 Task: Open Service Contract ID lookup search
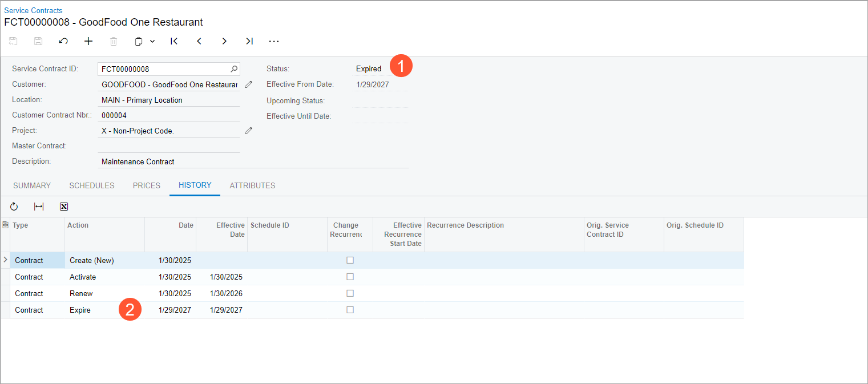pos(234,69)
